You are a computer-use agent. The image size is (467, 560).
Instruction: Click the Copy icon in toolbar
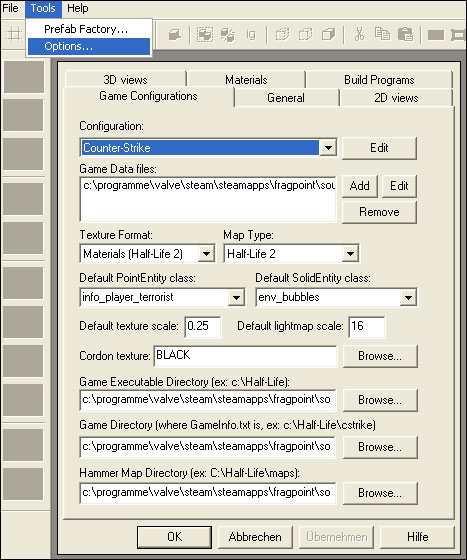[382, 34]
